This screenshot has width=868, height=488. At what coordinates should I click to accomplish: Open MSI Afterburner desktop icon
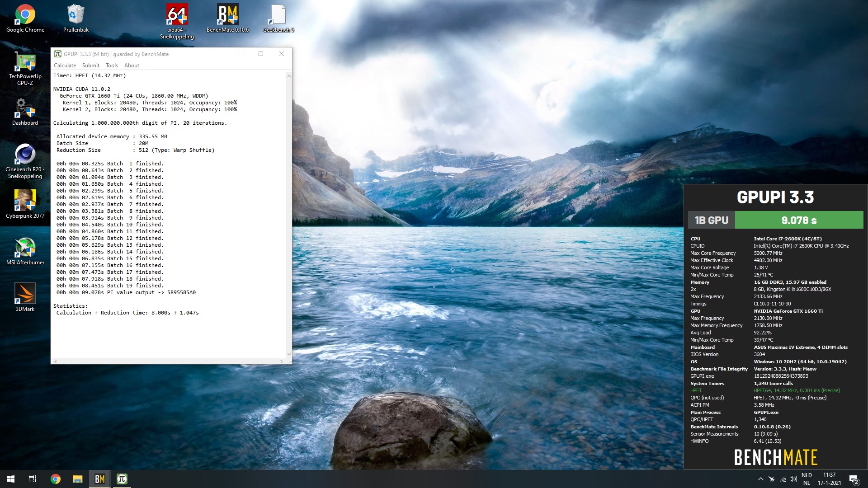coord(25,251)
